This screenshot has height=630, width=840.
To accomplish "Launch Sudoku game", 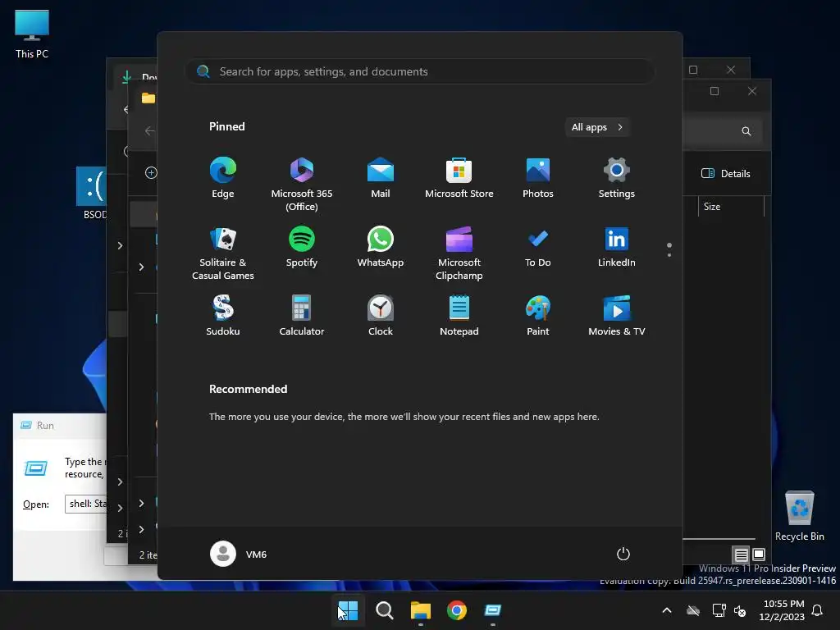I will [223, 316].
